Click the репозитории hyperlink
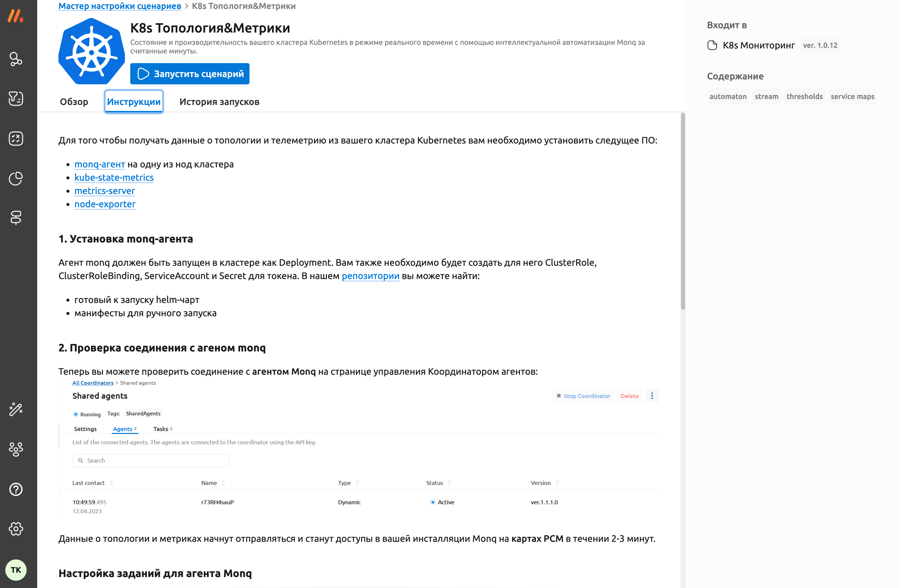 click(x=370, y=276)
